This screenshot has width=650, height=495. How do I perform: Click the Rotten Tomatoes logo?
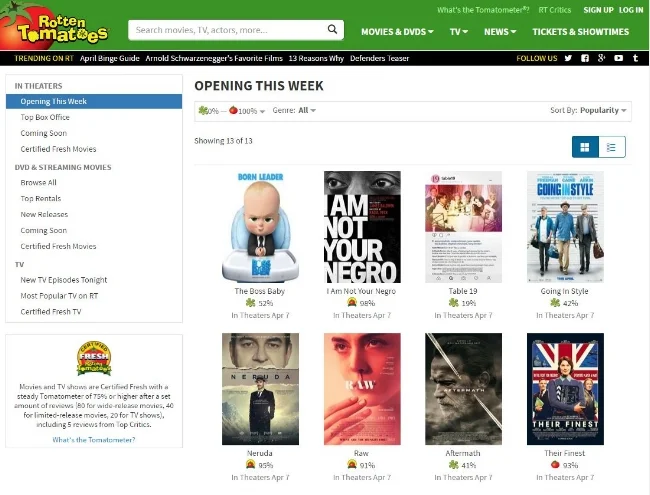pyautogui.click(x=54, y=26)
